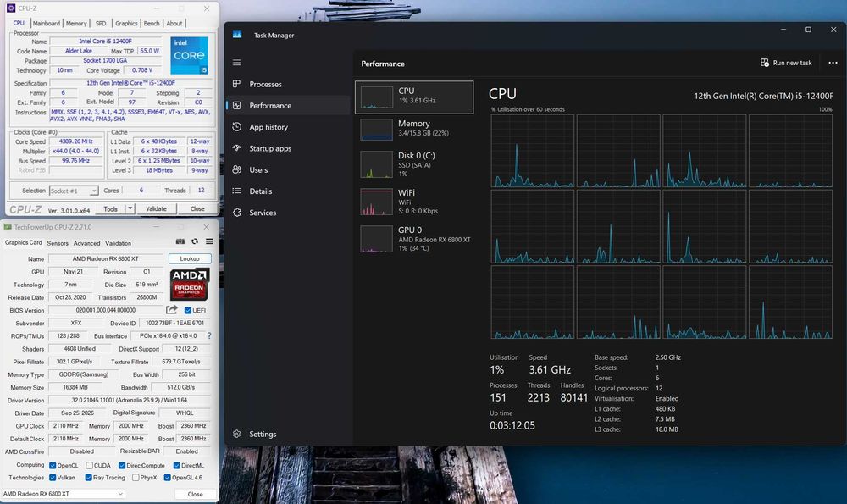Image resolution: width=847 pixels, height=504 pixels.
Task: Click the Processes grid icon in Task Manager
Action: (236, 84)
